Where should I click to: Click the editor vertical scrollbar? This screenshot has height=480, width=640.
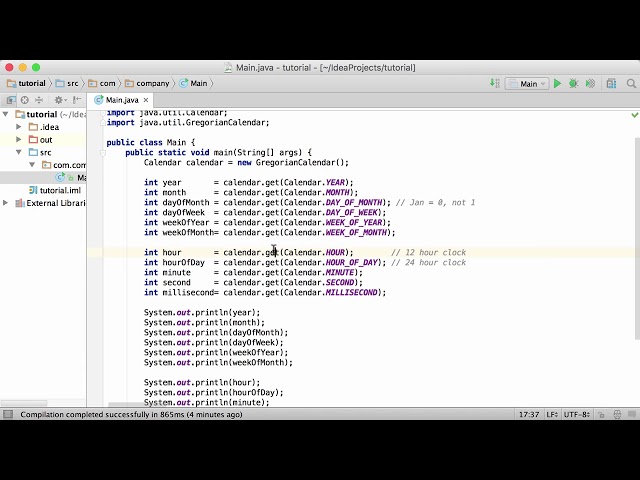(x=637, y=239)
